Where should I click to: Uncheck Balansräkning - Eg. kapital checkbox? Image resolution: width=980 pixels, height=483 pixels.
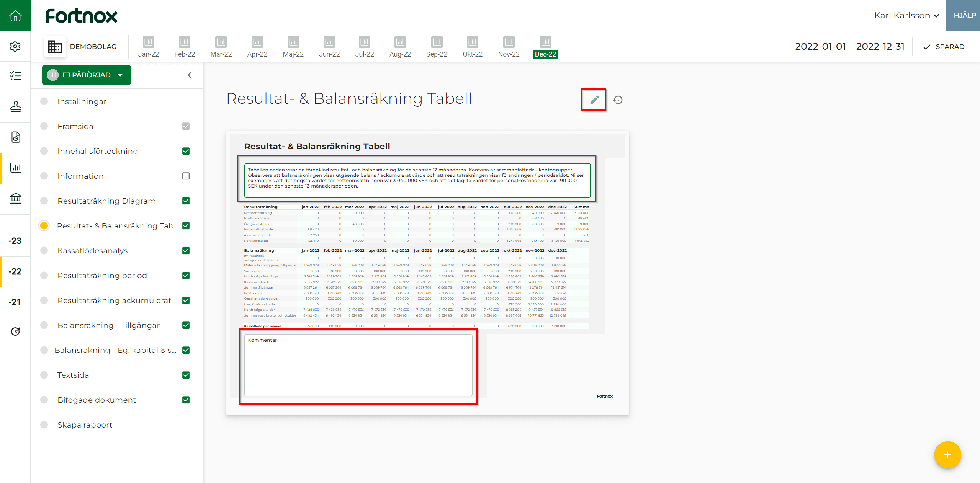coord(186,350)
